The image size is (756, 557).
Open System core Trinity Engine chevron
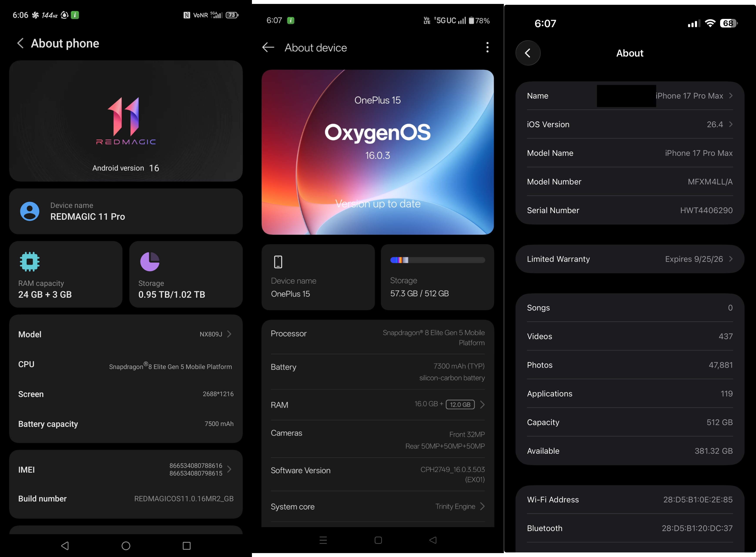(483, 506)
